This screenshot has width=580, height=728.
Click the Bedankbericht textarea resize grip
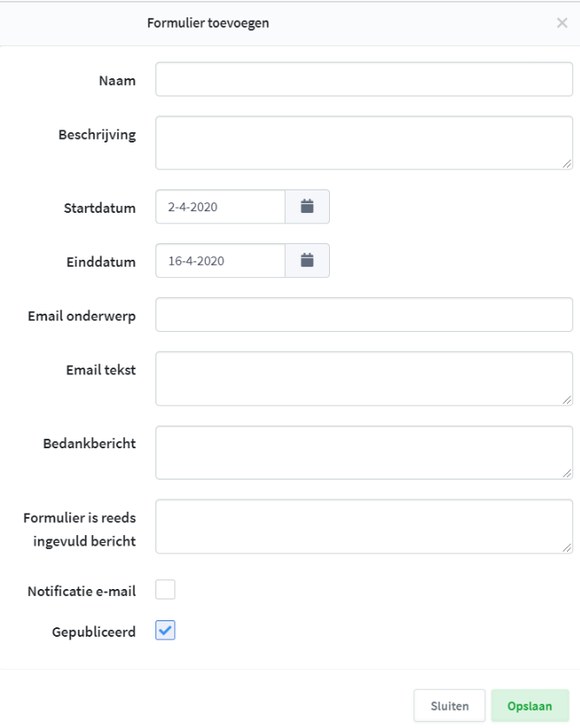(567, 473)
